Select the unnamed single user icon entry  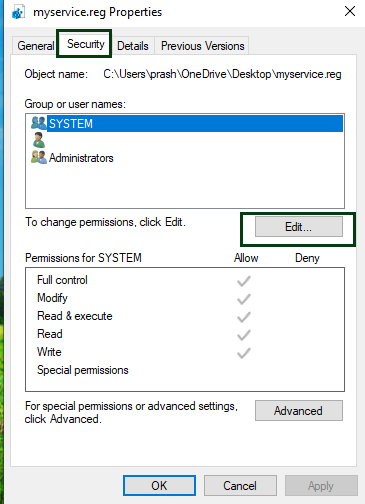(x=39, y=140)
